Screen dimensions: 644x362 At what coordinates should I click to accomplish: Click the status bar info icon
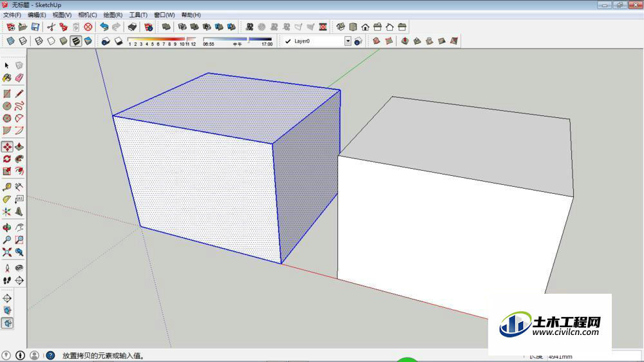tap(20, 356)
